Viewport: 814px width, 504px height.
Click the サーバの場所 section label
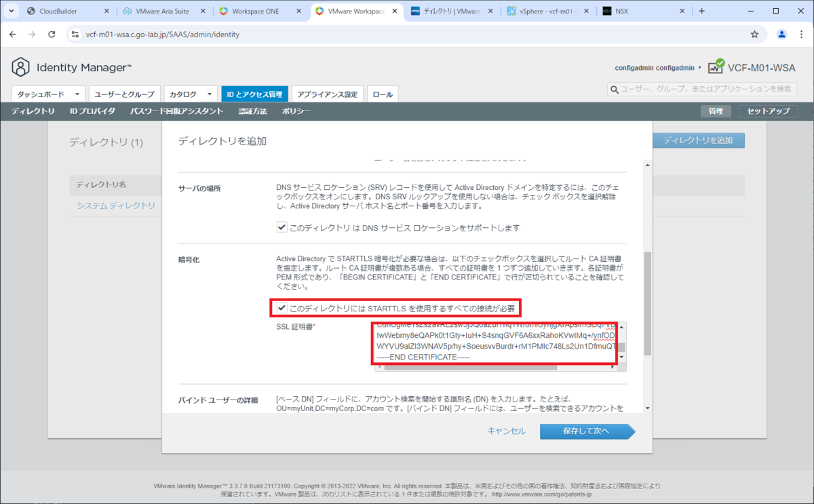(199, 188)
